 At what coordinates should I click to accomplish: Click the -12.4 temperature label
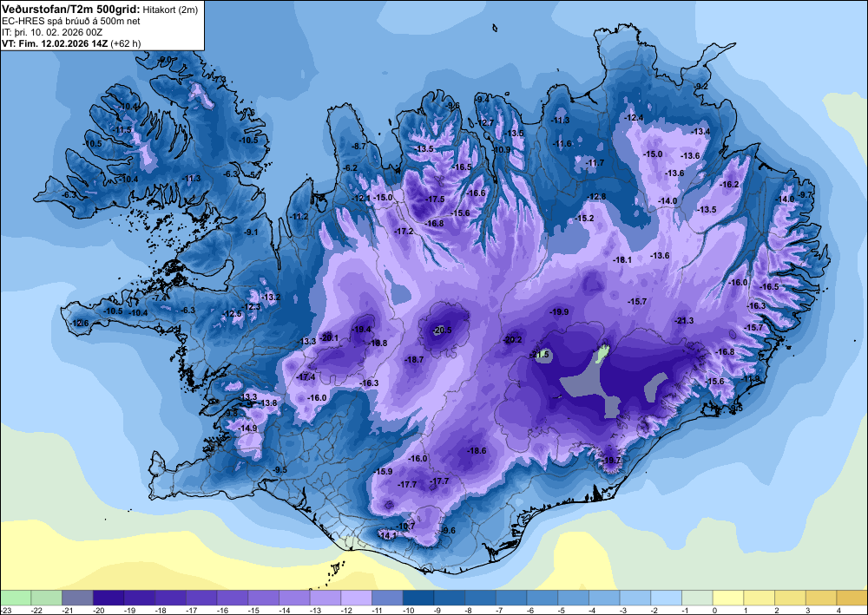(x=634, y=118)
